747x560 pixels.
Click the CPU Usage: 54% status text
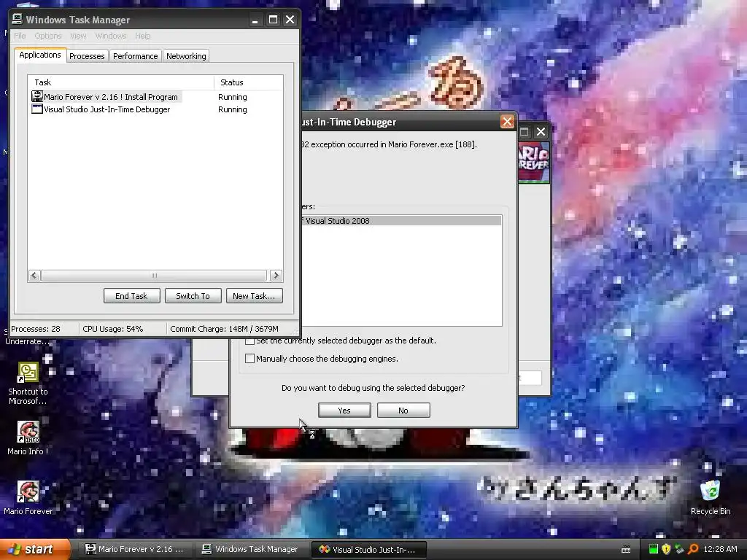pyautogui.click(x=113, y=329)
